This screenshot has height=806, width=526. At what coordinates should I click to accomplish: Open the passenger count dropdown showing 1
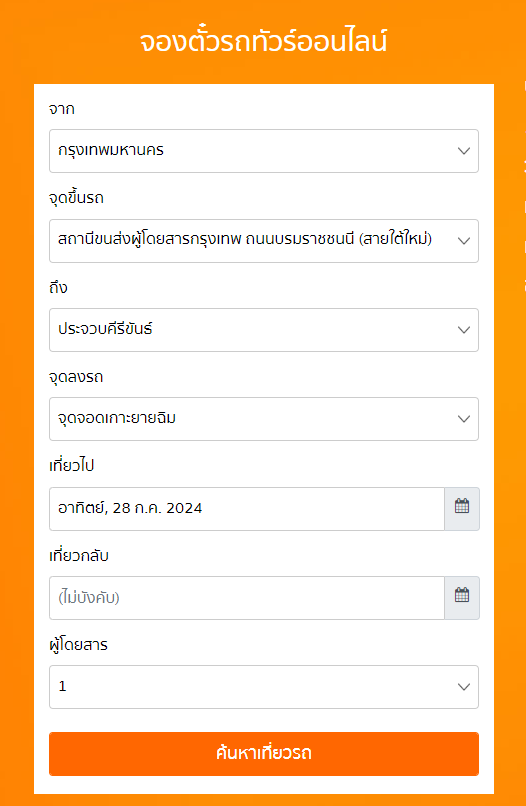point(264,687)
